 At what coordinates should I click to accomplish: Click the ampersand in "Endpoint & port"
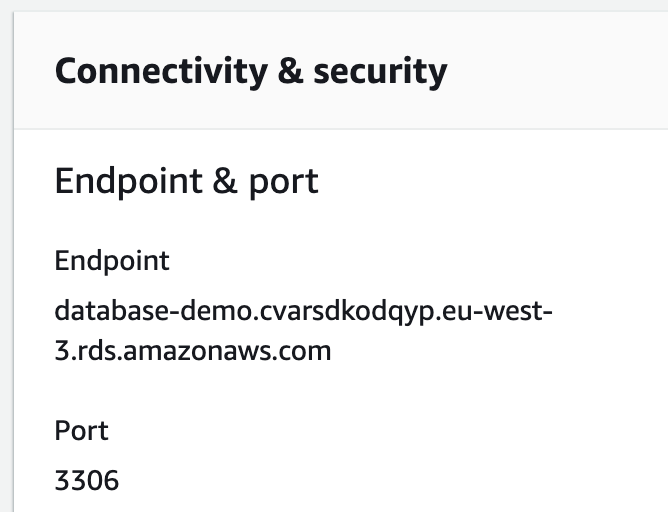220,181
